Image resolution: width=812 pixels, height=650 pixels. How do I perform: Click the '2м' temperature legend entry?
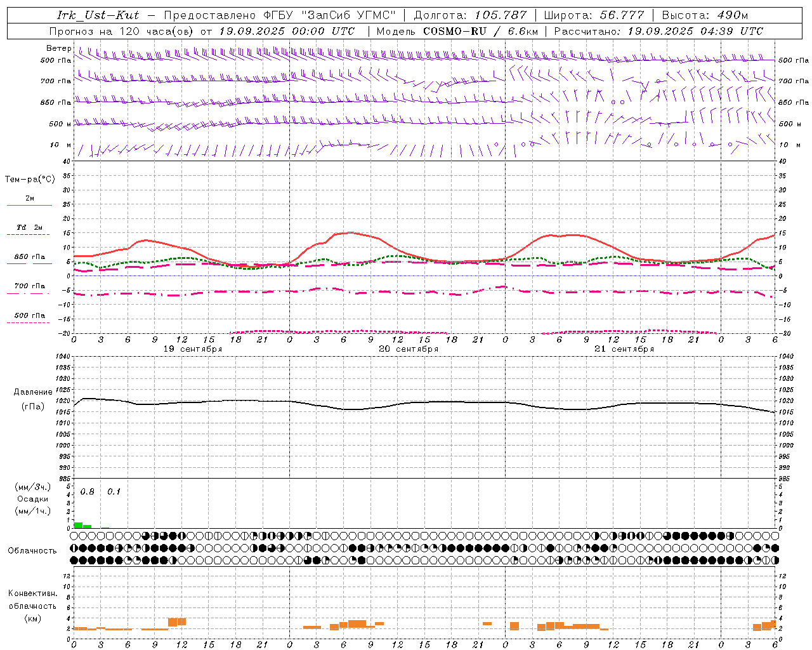point(30,199)
